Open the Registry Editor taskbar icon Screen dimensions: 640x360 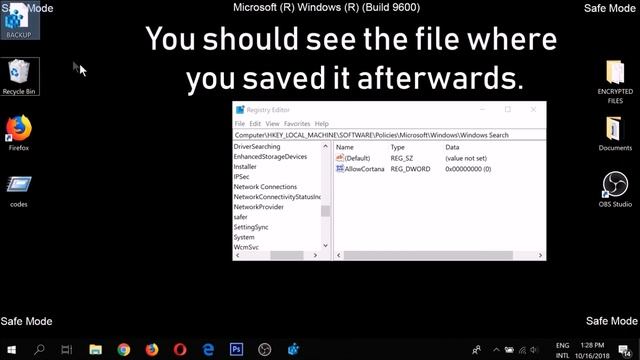[293, 349]
